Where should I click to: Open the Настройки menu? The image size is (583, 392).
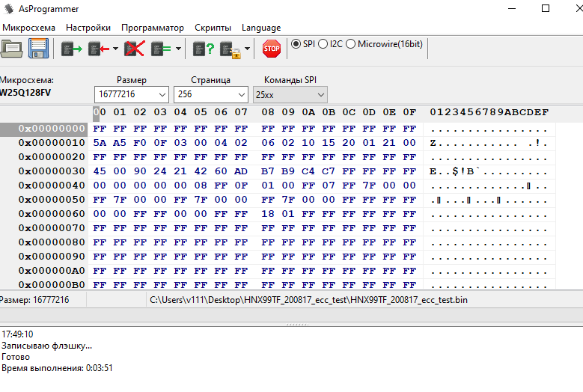(88, 28)
